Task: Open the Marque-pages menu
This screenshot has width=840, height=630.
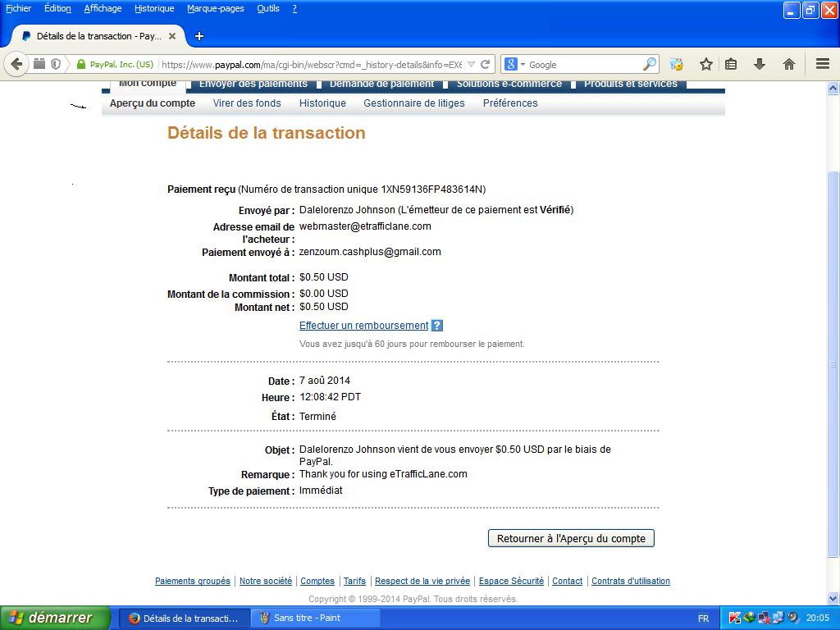Action: point(216,8)
